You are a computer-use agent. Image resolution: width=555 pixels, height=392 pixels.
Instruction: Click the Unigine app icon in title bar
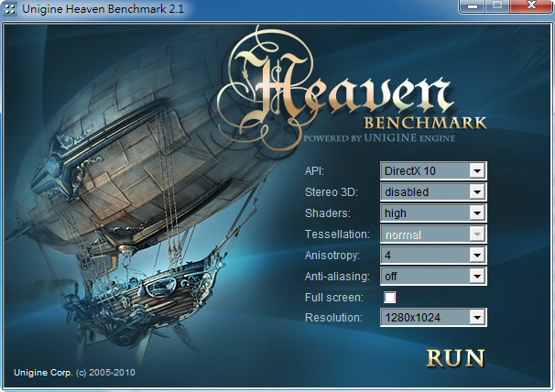[x=9, y=9]
